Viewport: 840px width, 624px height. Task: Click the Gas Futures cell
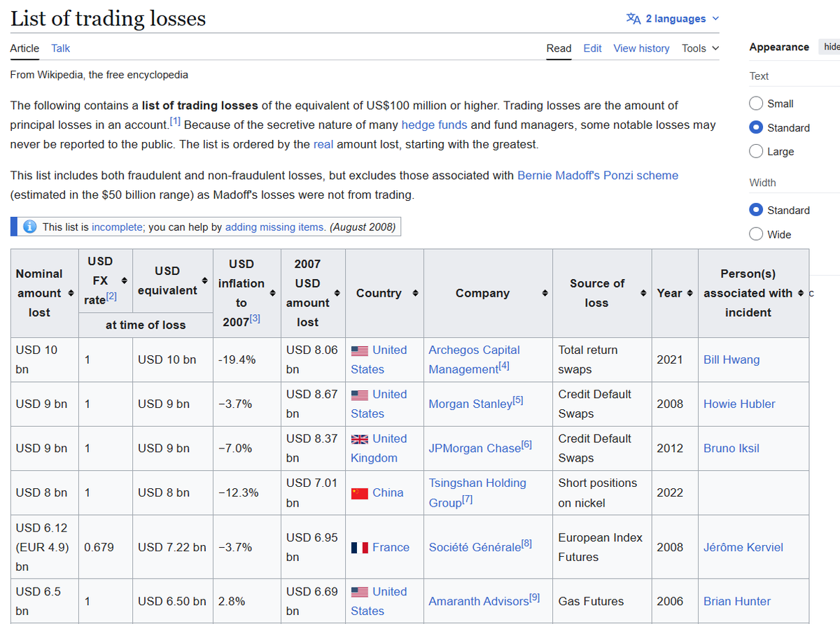point(602,601)
